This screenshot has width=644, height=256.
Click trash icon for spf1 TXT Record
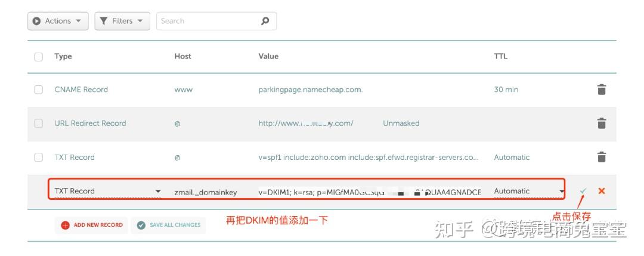pos(602,158)
